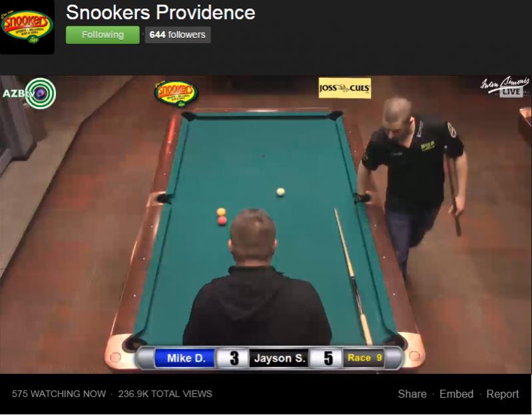Open the Share link
The height and width of the screenshot is (415, 532).
point(412,394)
